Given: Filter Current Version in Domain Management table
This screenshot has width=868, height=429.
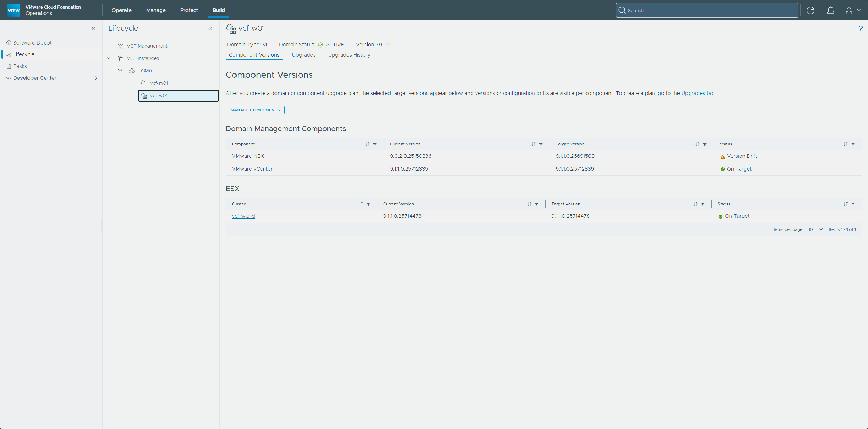Looking at the screenshot, I should tap(541, 144).
